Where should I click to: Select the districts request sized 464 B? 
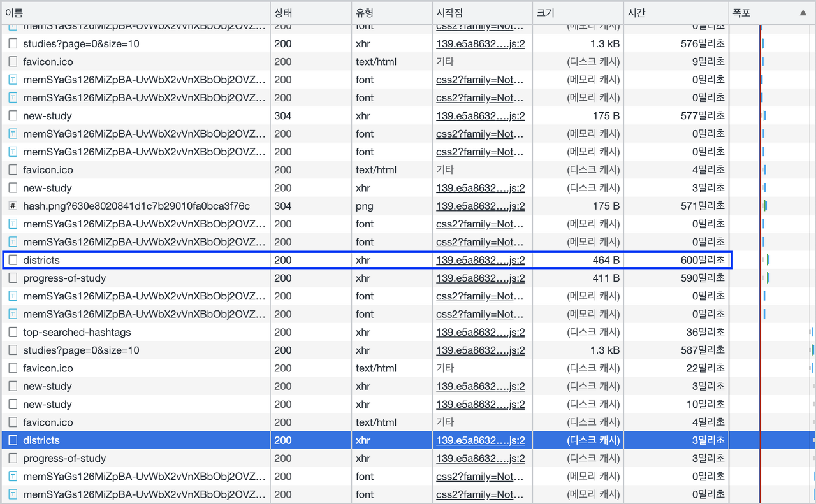41,260
